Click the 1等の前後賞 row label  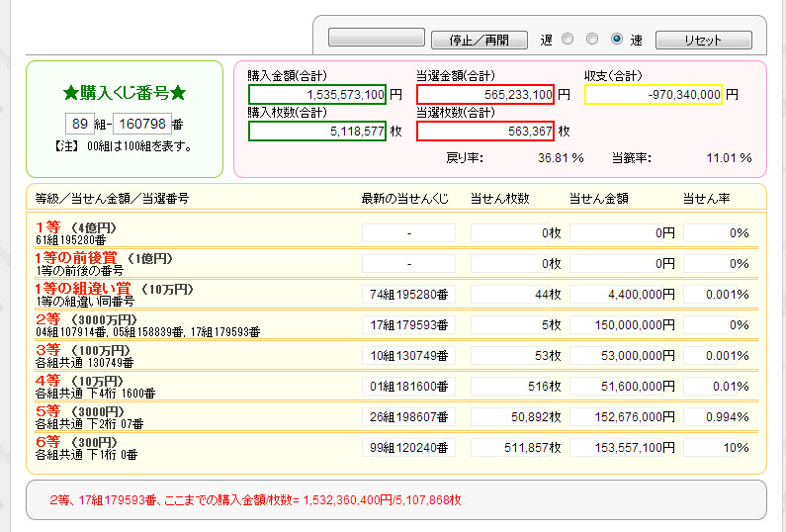click(104, 258)
